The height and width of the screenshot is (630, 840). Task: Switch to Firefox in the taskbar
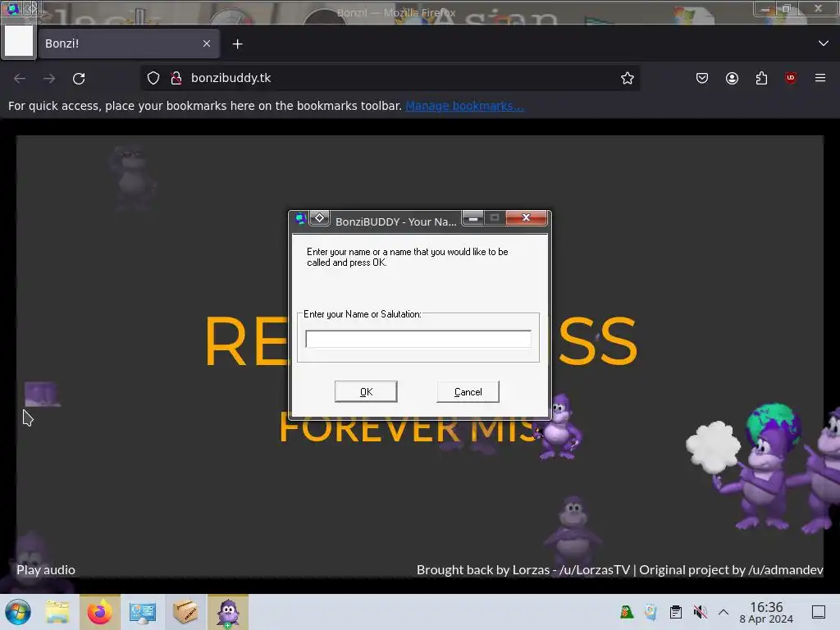tap(99, 612)
